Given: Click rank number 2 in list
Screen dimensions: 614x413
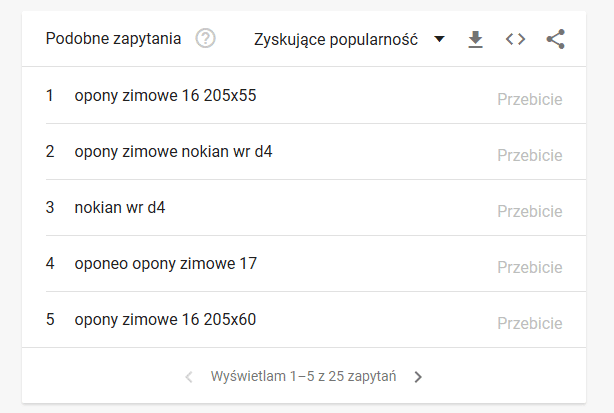Looking at the screenshot, I should [x=50, y=151].
